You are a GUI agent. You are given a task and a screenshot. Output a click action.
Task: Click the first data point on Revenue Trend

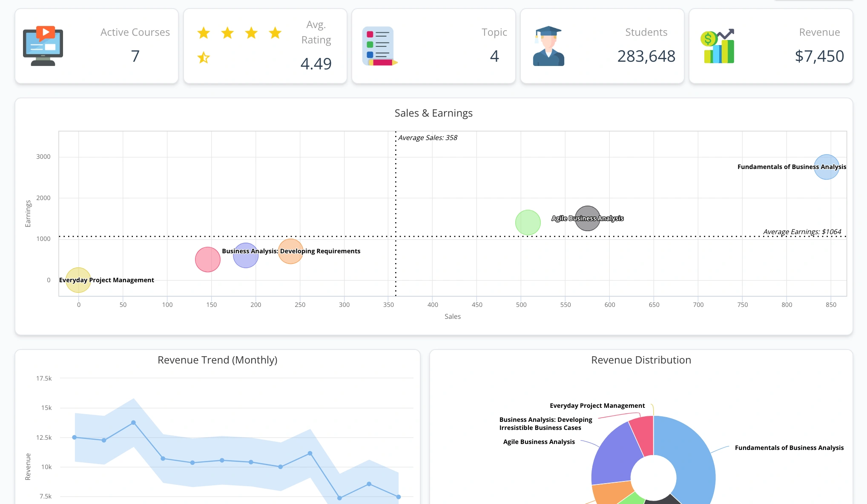click(75, 437)
